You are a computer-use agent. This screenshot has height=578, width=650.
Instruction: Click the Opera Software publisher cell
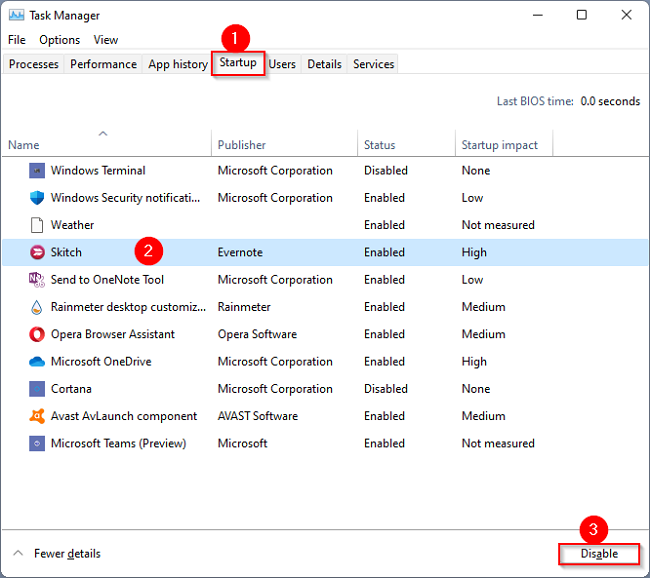(x=257, y=334)
